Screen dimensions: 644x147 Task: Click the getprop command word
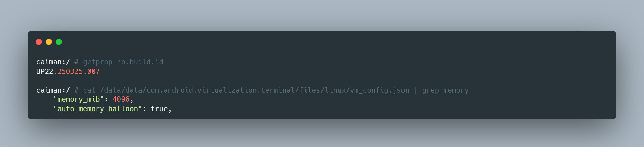pyautogui.click(x=98, y=62)
